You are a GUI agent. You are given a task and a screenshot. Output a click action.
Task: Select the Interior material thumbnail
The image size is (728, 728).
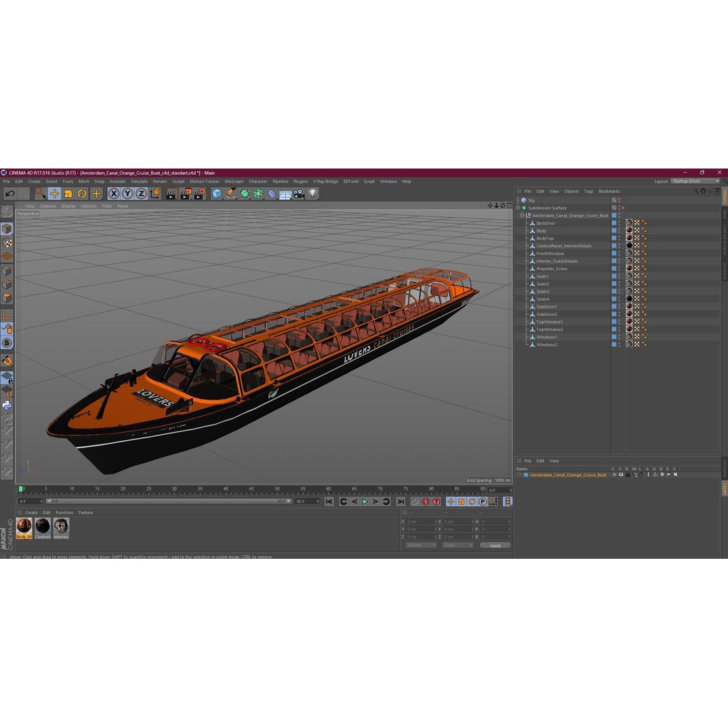click(61, 528)
